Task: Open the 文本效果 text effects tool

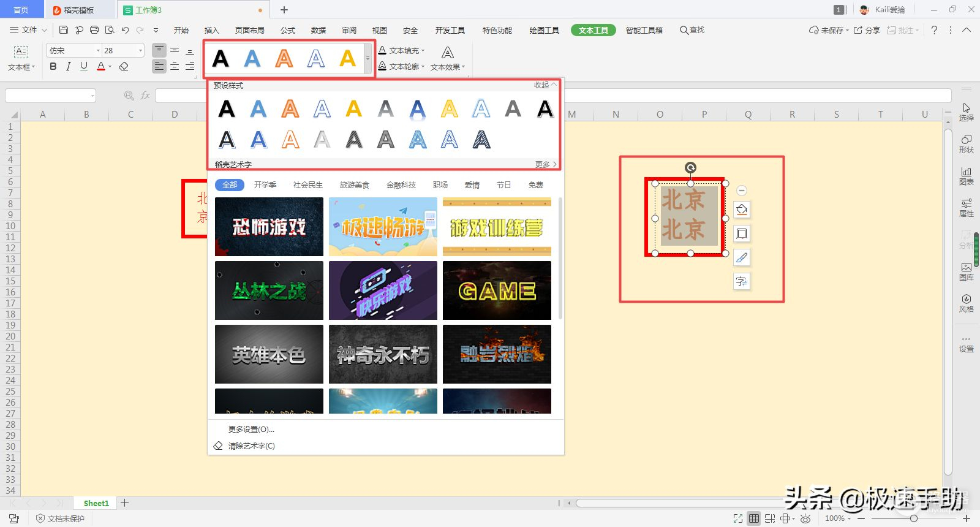Action: [447, 59]
